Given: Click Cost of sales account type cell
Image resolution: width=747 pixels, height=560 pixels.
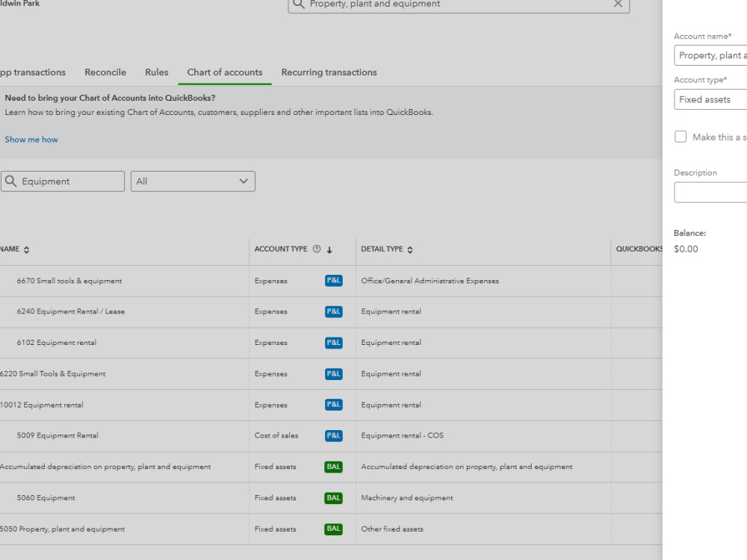Looking at the screenshot, I should pyautogui.click(x=276, y=436).
